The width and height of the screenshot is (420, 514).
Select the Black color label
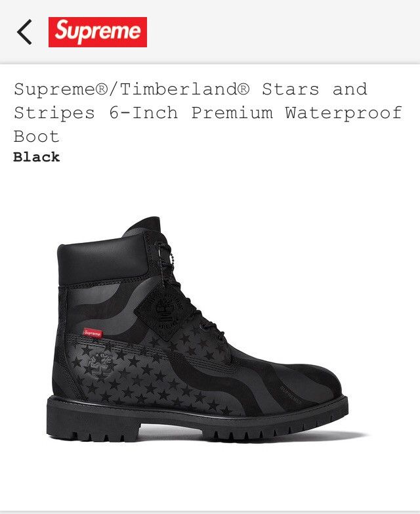pyautogui.click(x=36, y=158)
